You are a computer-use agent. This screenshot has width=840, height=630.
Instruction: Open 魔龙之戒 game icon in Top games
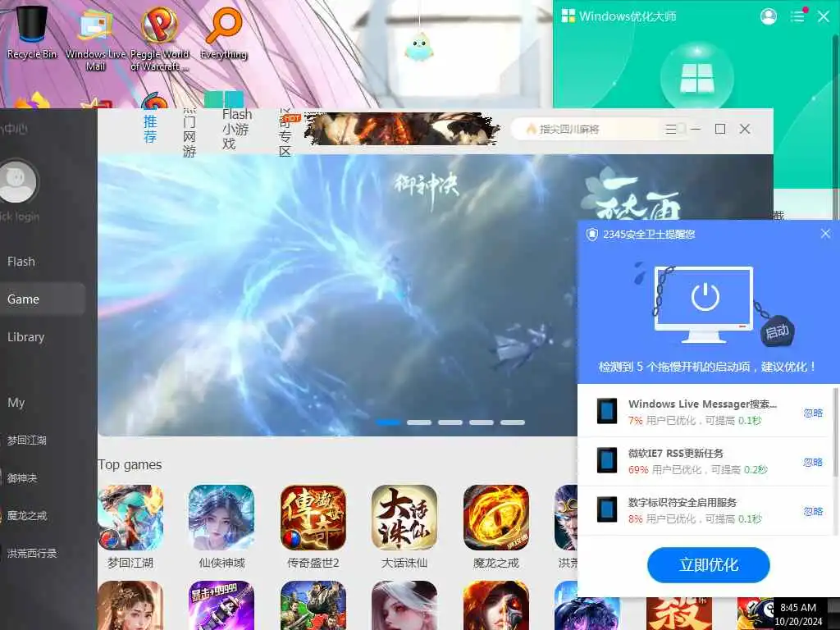(x=496, y=518)
